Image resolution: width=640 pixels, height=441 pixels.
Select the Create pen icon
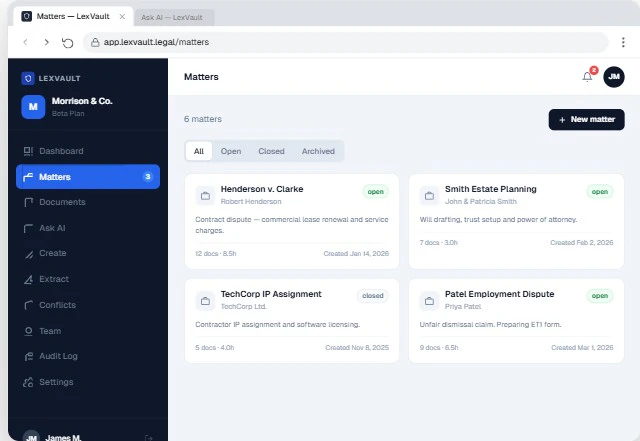coord(28,254)
